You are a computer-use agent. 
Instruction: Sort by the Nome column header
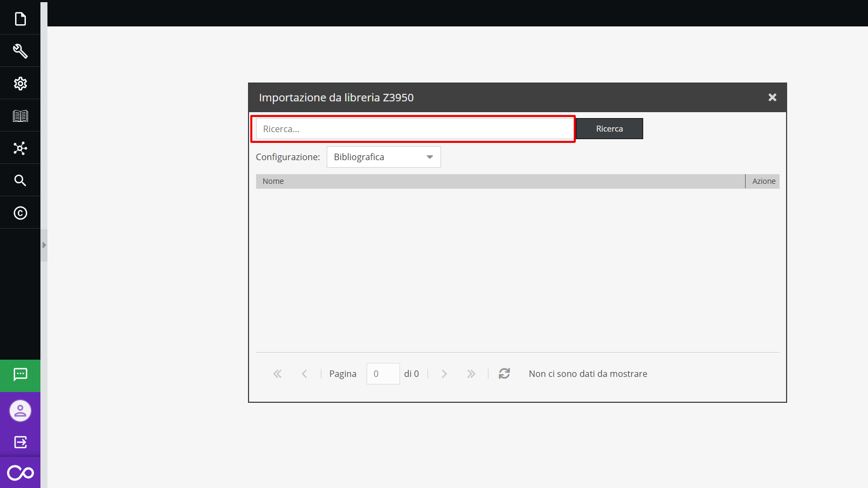(500, 181)
